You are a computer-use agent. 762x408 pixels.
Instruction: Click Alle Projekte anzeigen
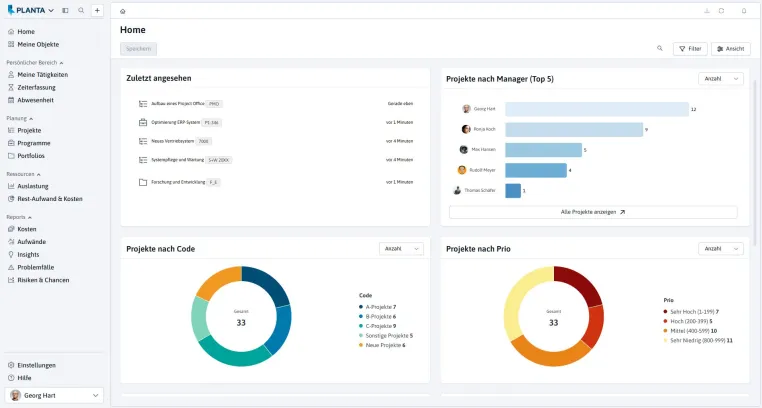point(593,212)
